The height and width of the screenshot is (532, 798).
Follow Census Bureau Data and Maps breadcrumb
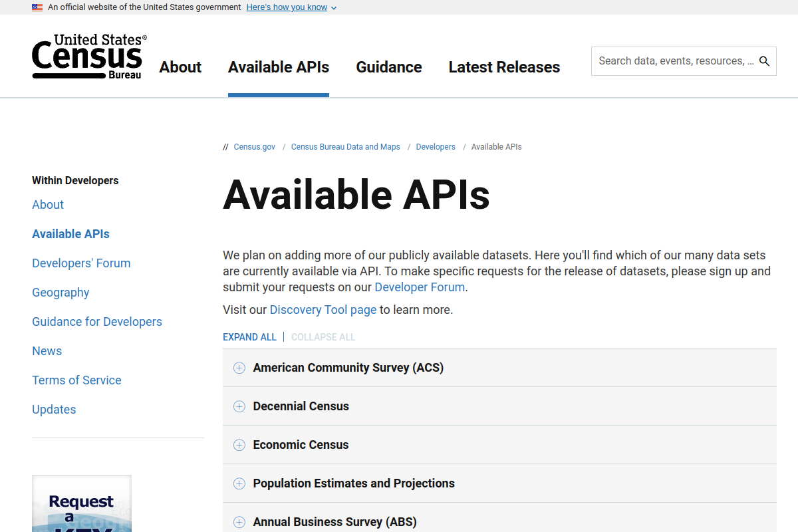[x=346, y=147]
